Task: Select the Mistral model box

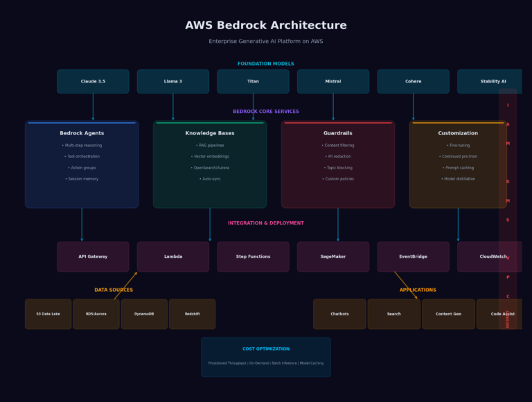Action: [x=333, y=81]
